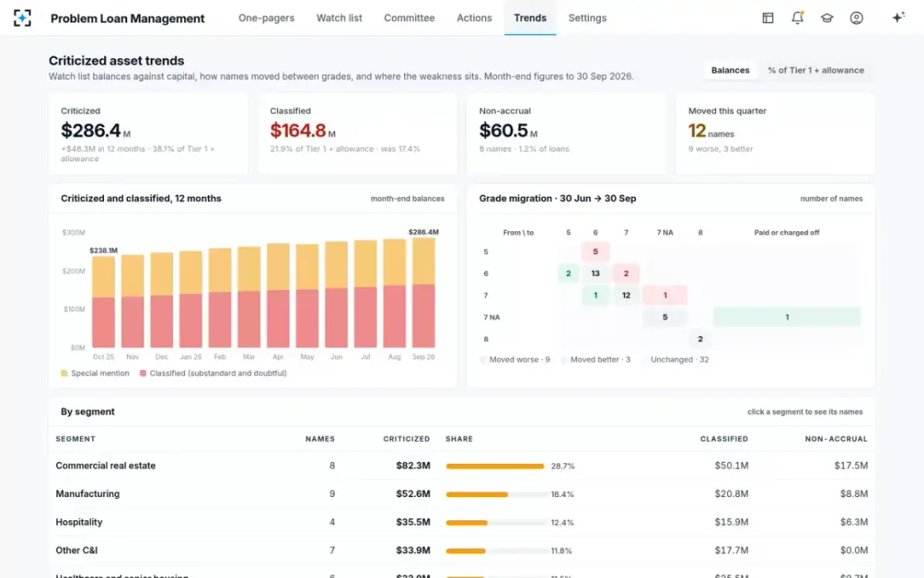Sort by the SHARE column header
This screenshot has height=578, width=924.
[x=459, y=439]
